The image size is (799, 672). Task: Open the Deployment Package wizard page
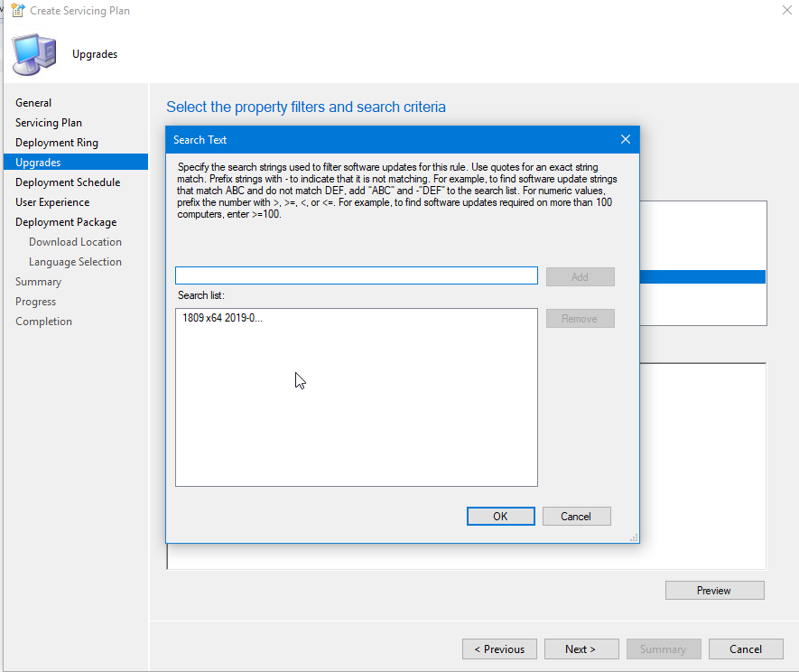[66, 222]
